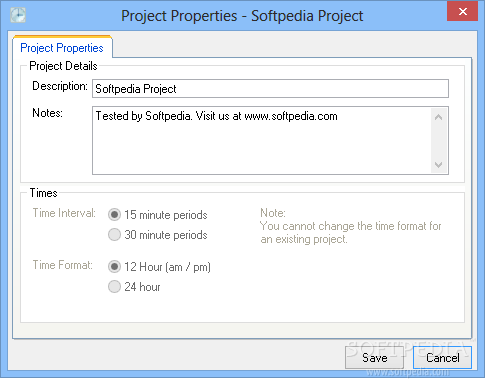Viewport: 489px width, 390px height.
Task: Choose 12 Hour (am / pm) format
Action: 114,267
